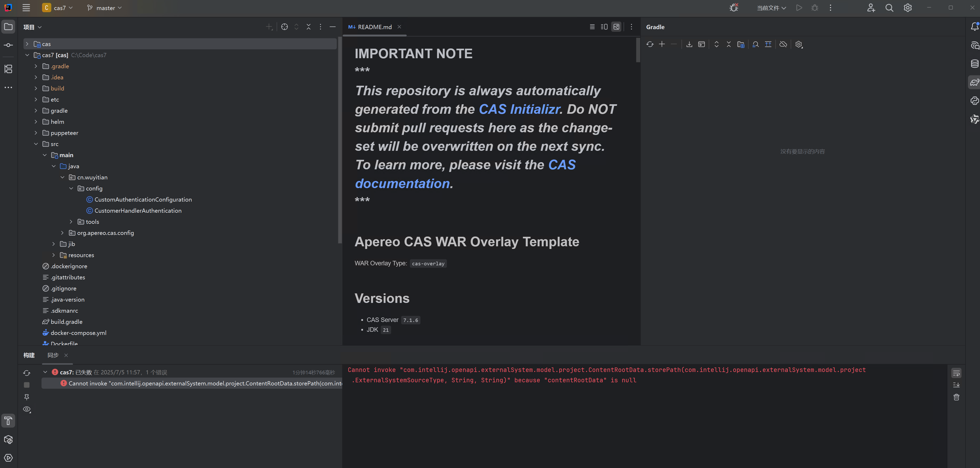This screenshot has height=468, width=980.
Task: Open editor tab options menu
Action: click(631, 27)
